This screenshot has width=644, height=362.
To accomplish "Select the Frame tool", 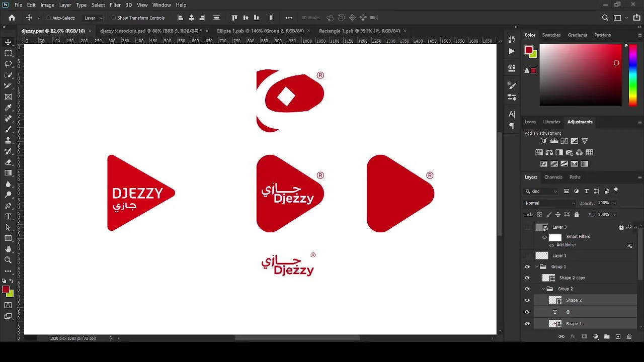I will [x=8, y=97].
